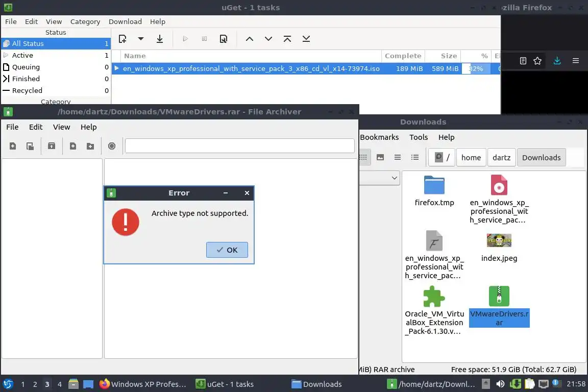Select Queuing status in uGet sidebar

click(56, 67)
